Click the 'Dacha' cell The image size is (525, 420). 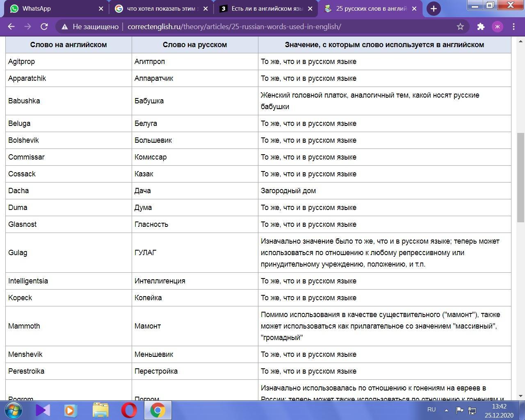coord(68,191)
